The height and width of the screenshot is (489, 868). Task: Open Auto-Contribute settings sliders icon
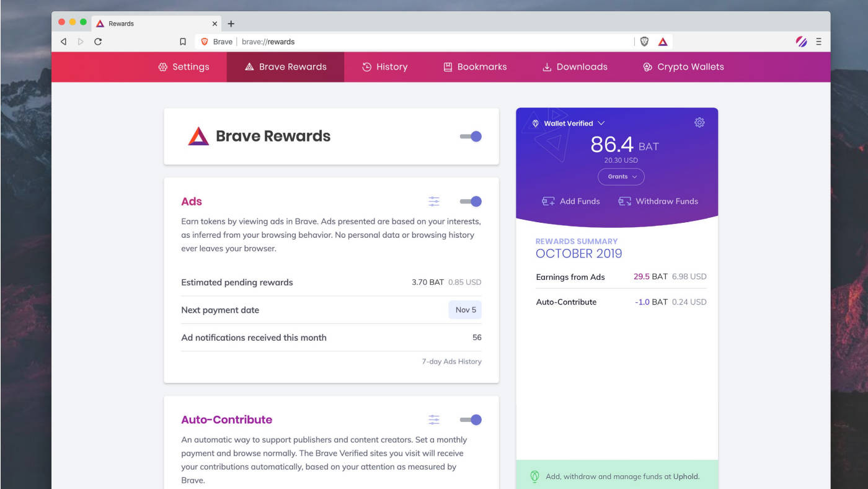434,419
